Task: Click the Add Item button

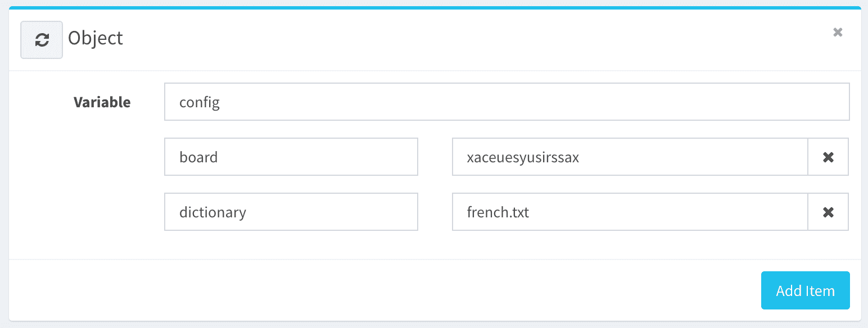Action: pyautogui.click(x=805, y=291)
